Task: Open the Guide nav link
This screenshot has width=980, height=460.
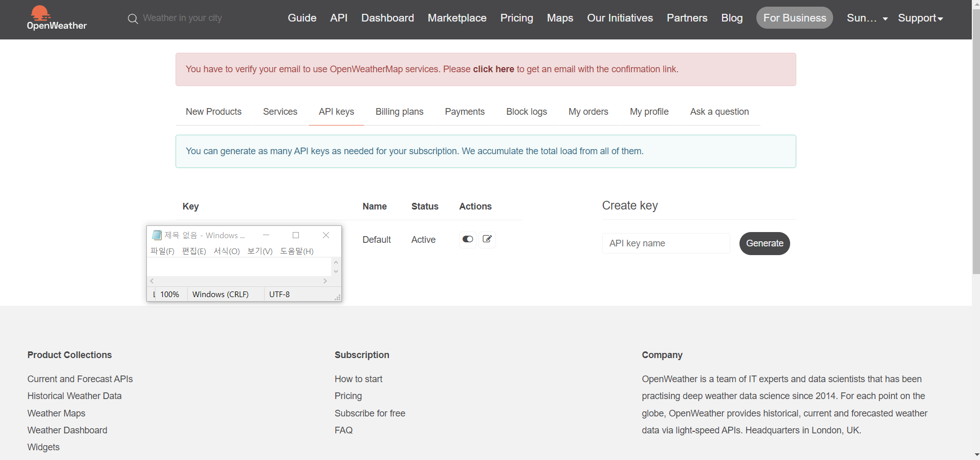Action: pos(302,18)
